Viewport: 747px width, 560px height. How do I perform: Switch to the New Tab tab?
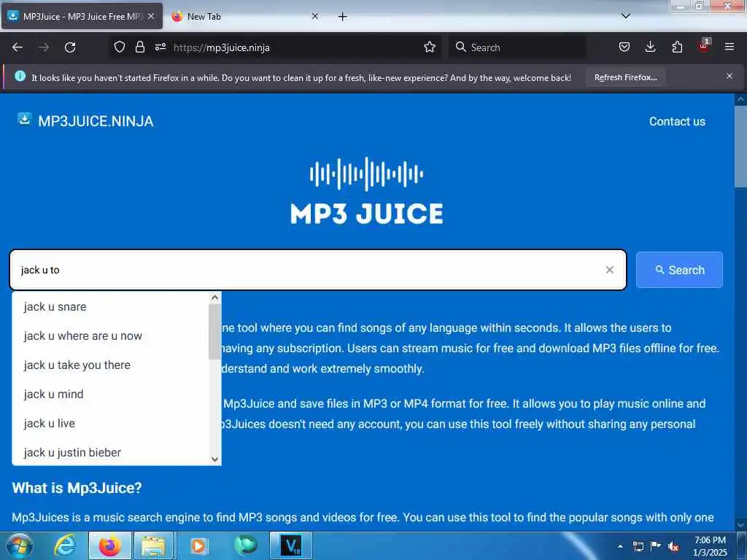click(243, 17)
